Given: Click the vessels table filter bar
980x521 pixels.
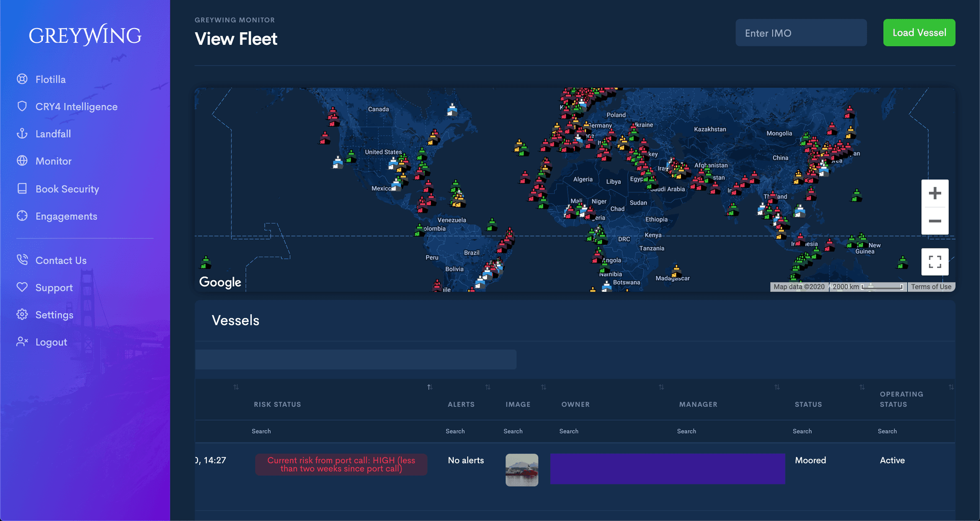Looking at the screenshot, I should pyautogui.click(x=356, y=359).
